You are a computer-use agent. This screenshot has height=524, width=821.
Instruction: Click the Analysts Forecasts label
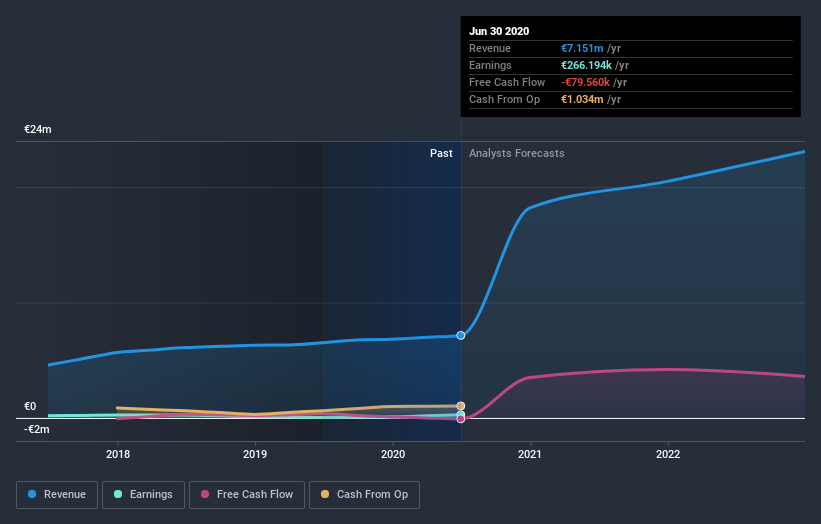click(x=516, y=153)
